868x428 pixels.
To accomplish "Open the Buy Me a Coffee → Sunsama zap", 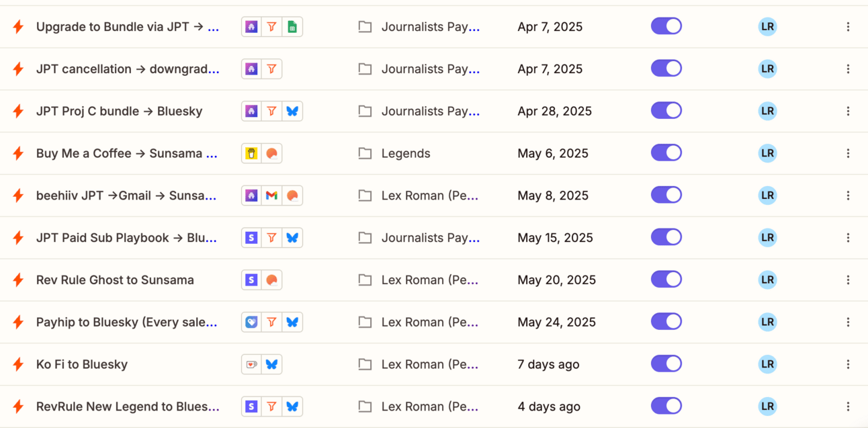I will point(127,154).
